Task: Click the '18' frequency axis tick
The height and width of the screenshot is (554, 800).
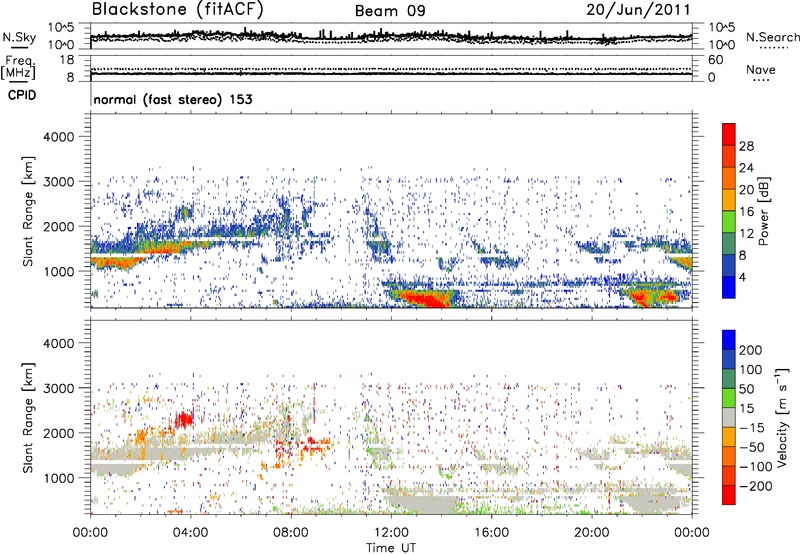Action: pyautogui.click(x=67, y=60)
